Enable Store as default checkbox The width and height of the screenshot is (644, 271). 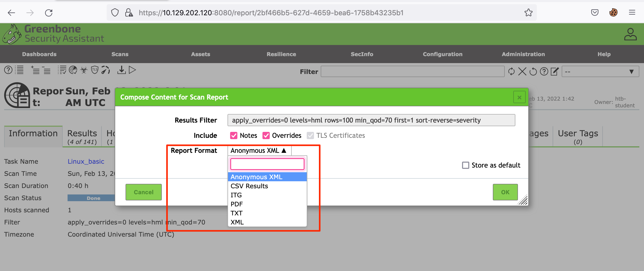tap(465, 165)
